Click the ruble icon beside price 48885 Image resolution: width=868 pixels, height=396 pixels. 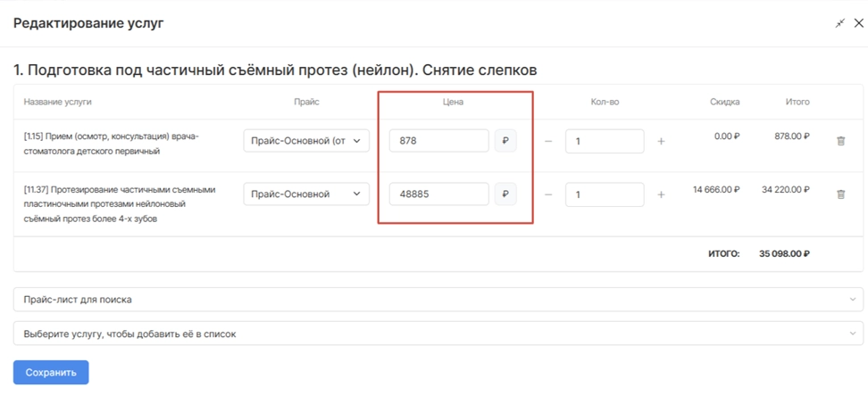click(505, 194)
